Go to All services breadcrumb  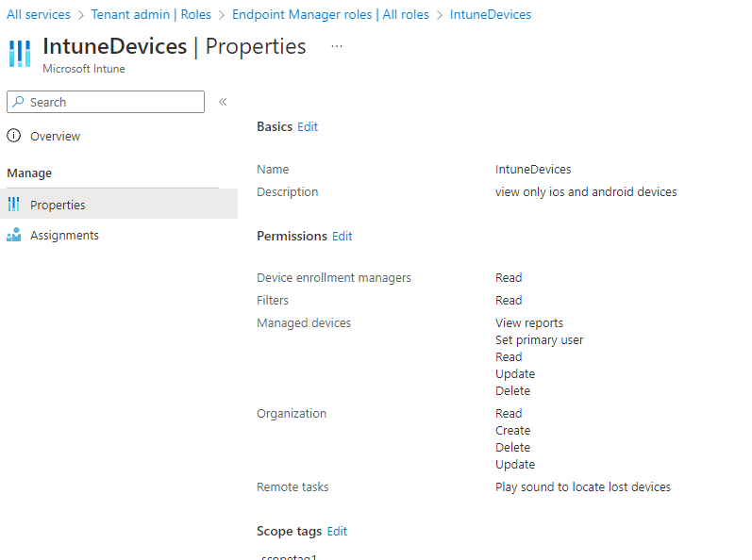[x=39, y=15]
